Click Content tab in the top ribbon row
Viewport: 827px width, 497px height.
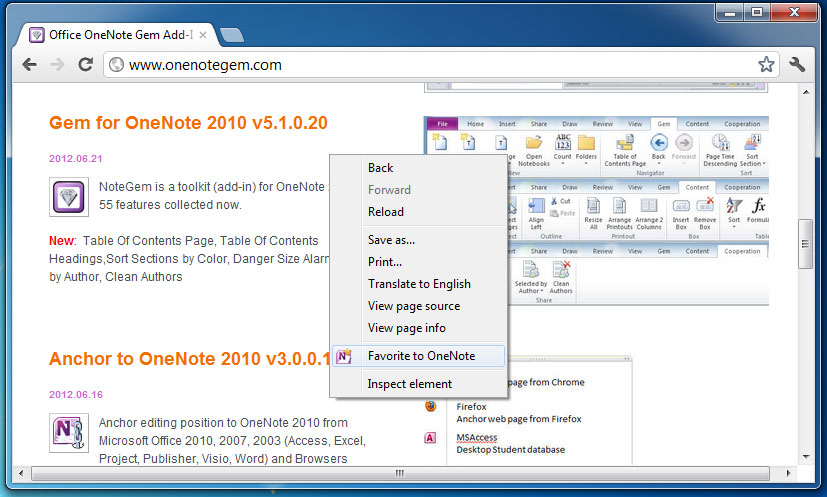pyautogui.click(x=697, y=124)
